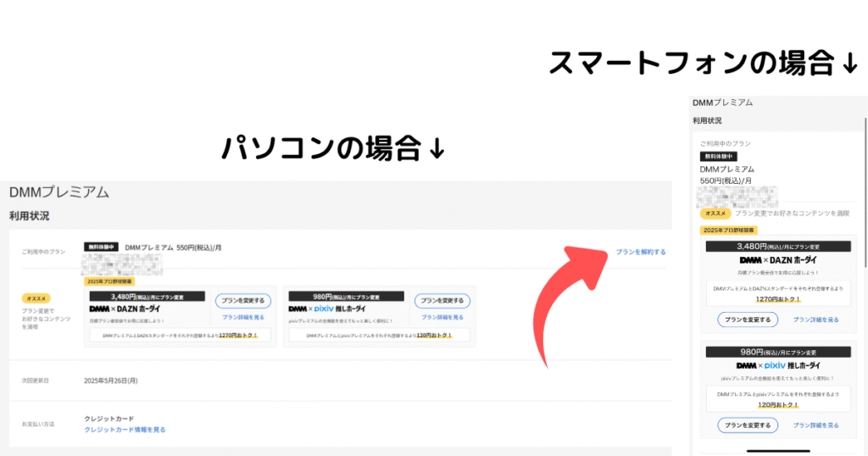Tap the DMM × DAZN ホーダイ logo in smartphone view

pyautogui.click(x=778, y=260)
